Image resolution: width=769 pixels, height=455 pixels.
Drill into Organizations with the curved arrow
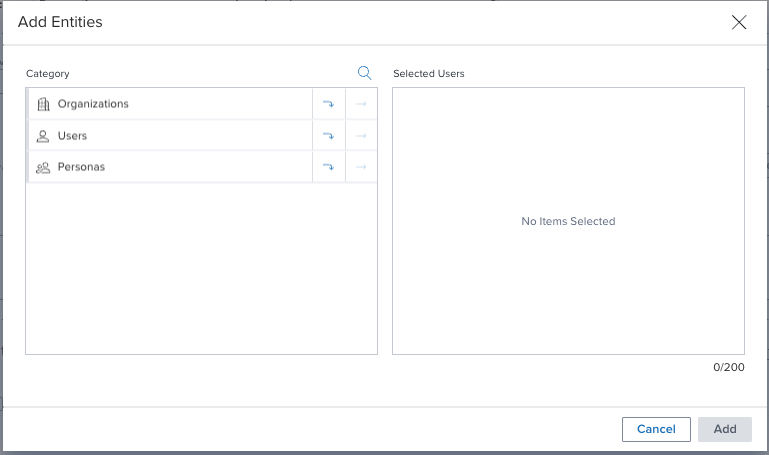coord(329,104)
